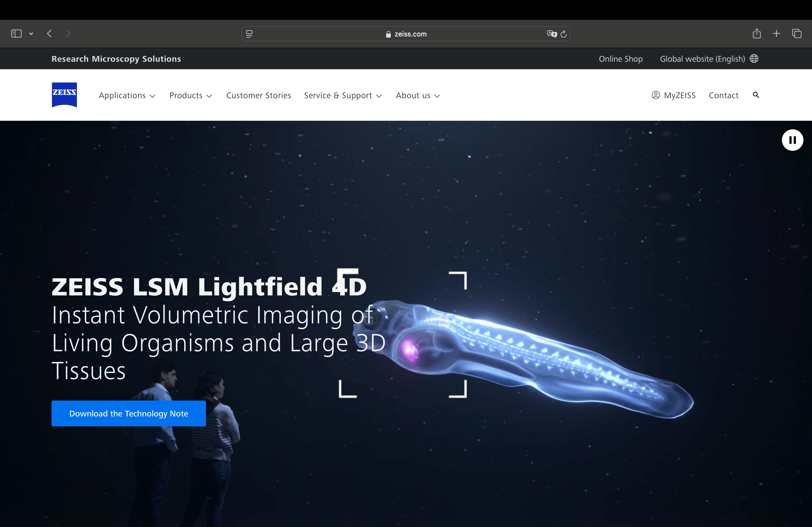Expand the About us menu

click(x=418, y=96)
